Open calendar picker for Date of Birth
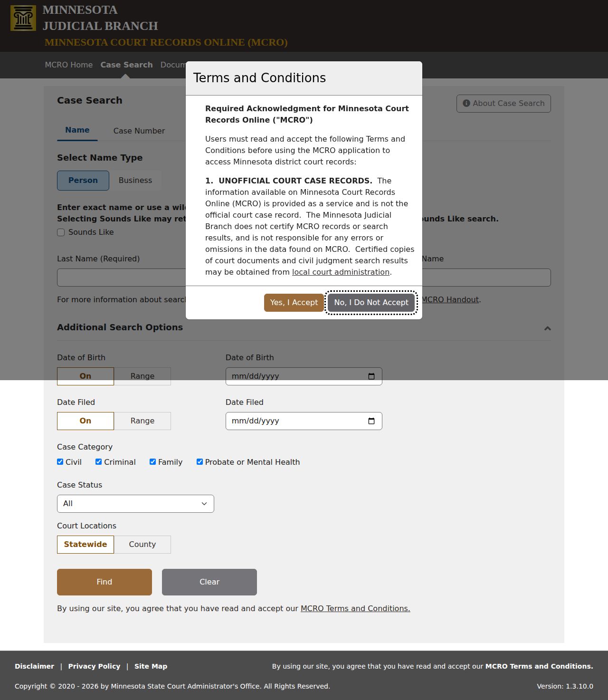 pyautogui.click(x=371, y=376)
